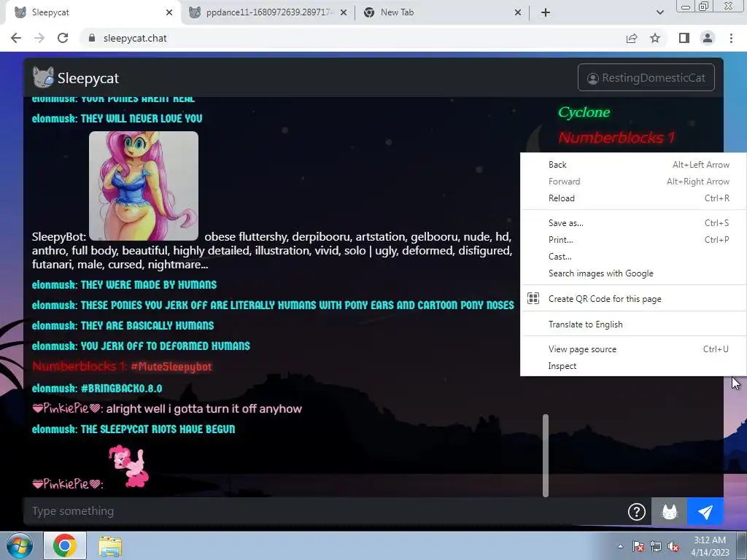
Task: Choose Cast... in the context menu
Action: pyautogui.click(x=634, y=256)
